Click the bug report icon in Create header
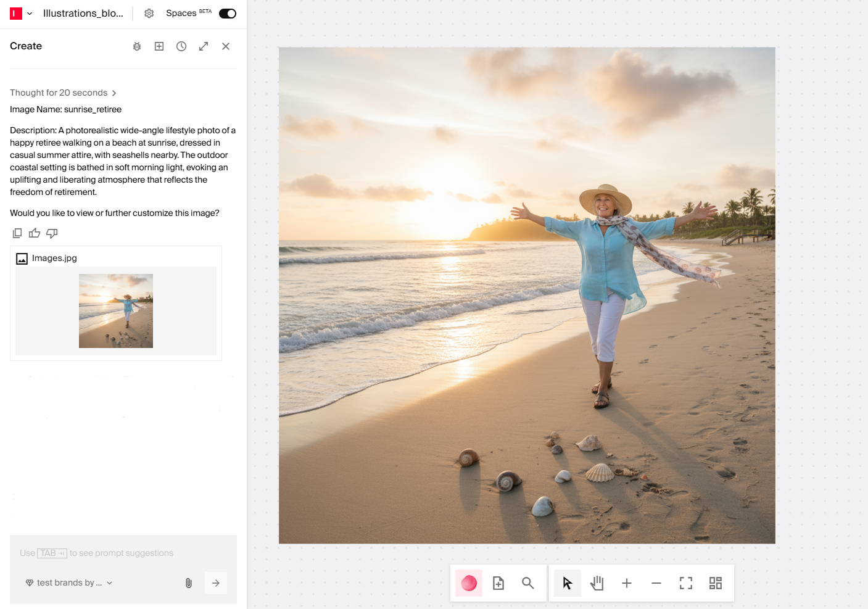 tap(137, 46)
